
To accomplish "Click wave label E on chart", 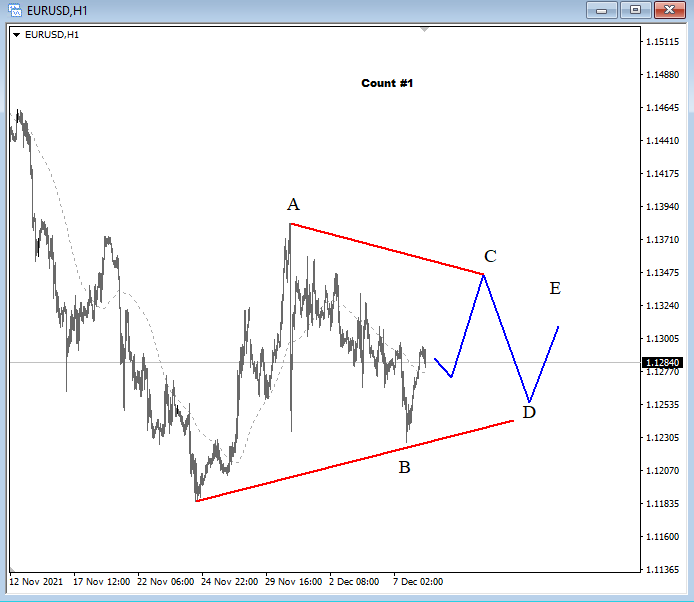I will coord(555,289).
